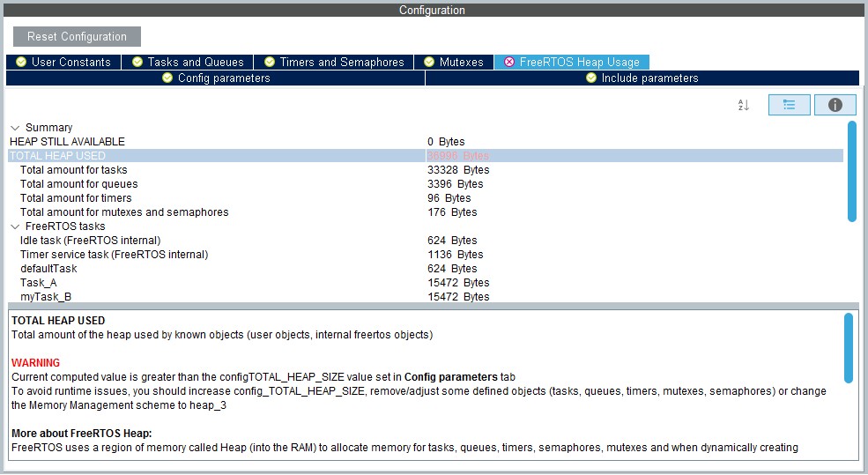Click the 1136 Bytes timer service value
Image resolution: width=868 pixels, height=475 pixels.
[455, 255]
